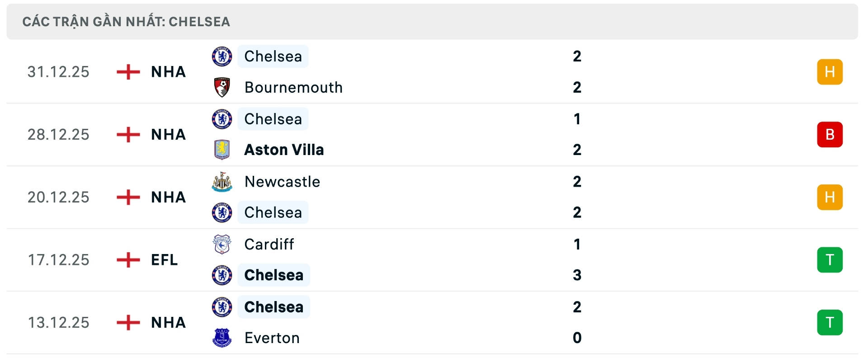The image size is (868, 358).
Task: Click the yellow H result indicator for Newcastle game
Action: pyautogui.click(x=830, y=197)
